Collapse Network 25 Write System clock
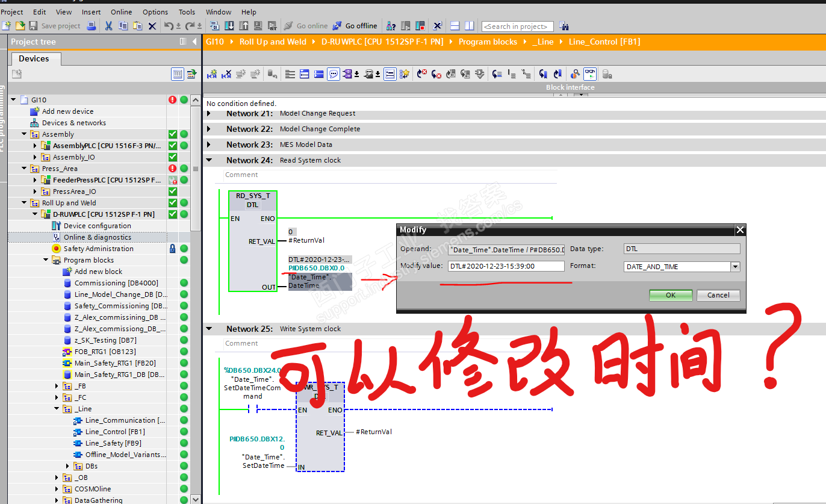 [x=210, y=329]
